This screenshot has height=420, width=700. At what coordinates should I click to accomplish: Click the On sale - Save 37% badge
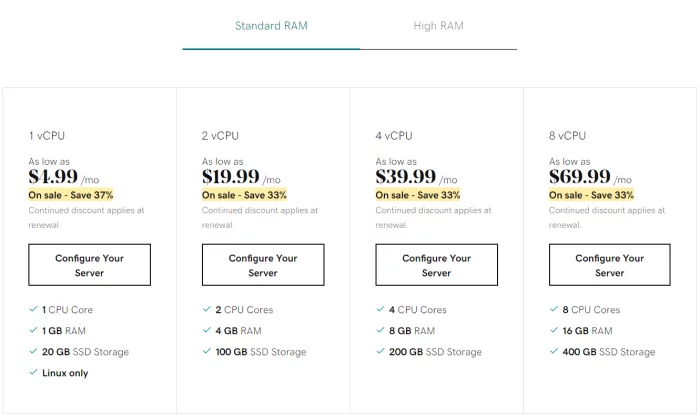click(x=71, y=195)
